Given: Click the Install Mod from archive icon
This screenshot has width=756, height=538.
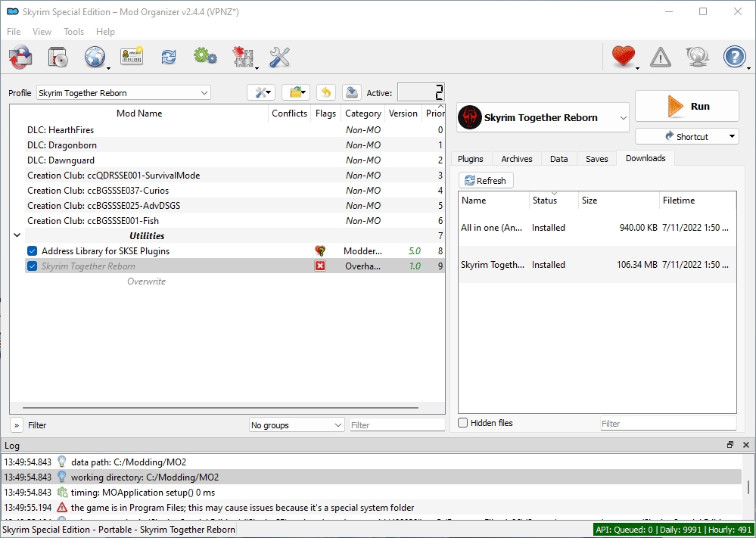Looking at the screenshot, I should [x=58, y=57].
